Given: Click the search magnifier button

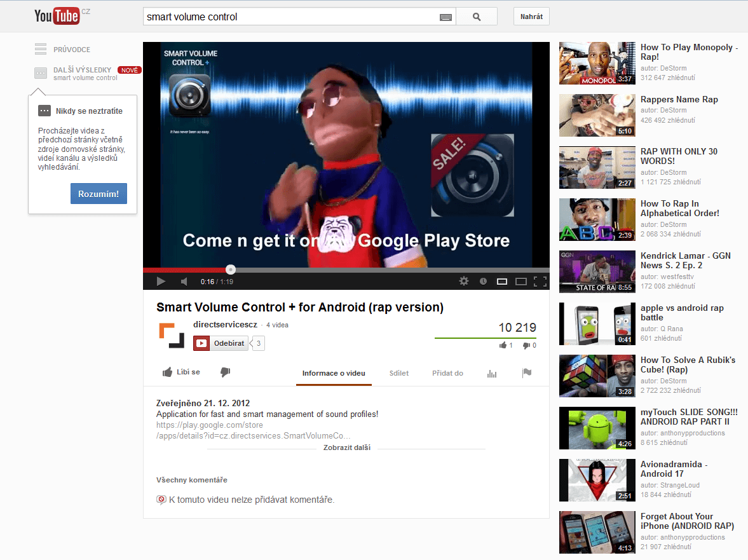Looking at the screenshot, I should [477, 17].
